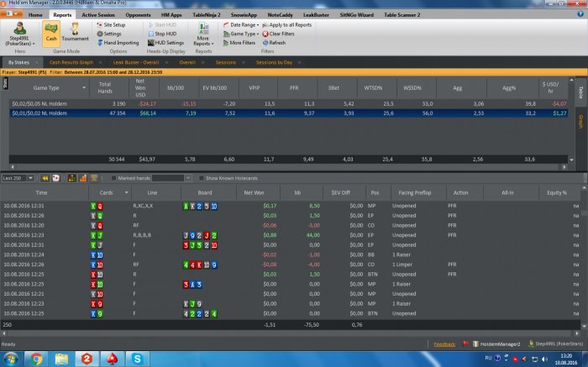Click the green-red bars chart icon
Viewport: 588px width, 367px height.
pyautogui.click(x=72, y=178)
